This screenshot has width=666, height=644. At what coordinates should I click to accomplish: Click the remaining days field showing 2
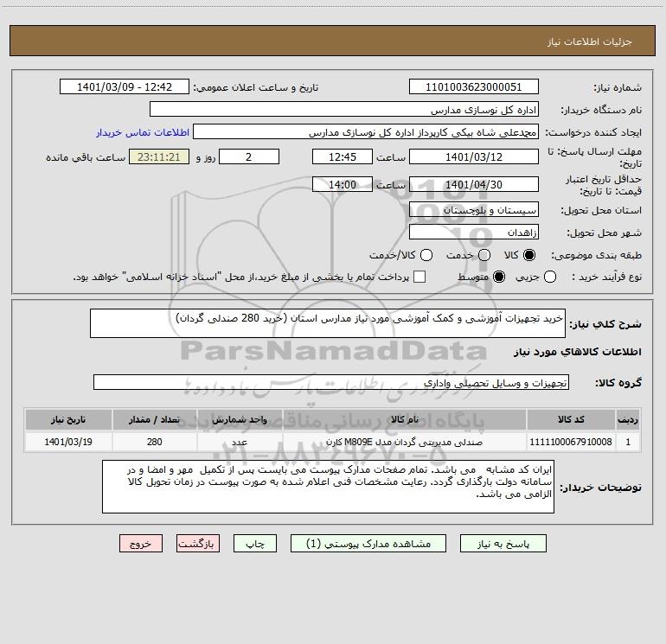point(249,157)
